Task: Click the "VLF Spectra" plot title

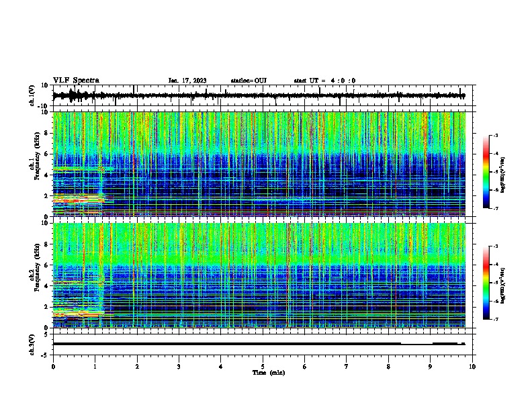Action: [x=76, y=81]
